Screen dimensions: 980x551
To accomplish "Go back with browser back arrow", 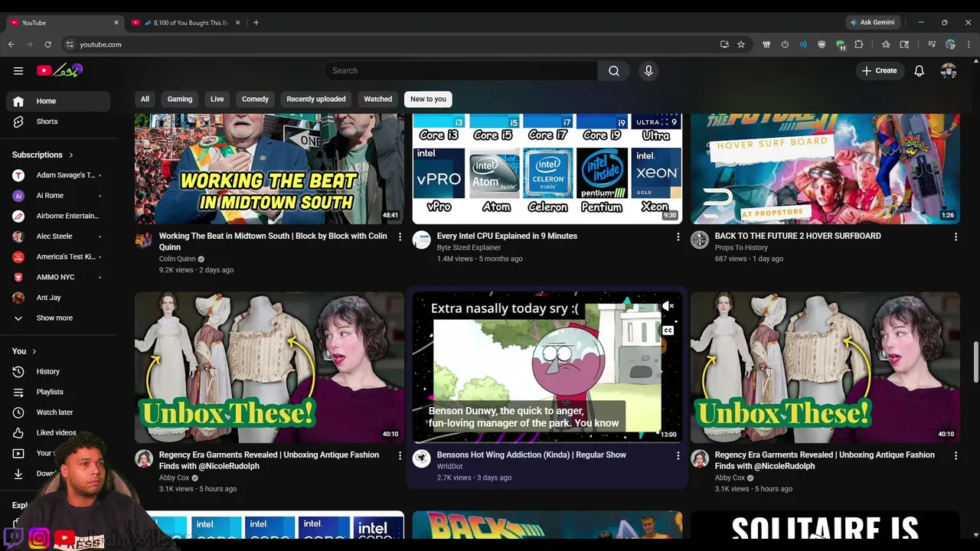I will coord(11,44).
